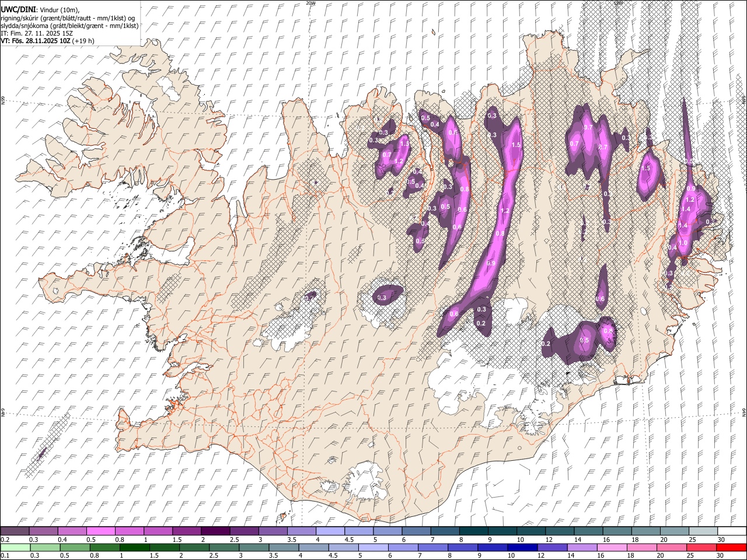Select the bright pink snow swatch labeled 0.5
Viewport: 747px width, 560px height.
click(100, 531)
